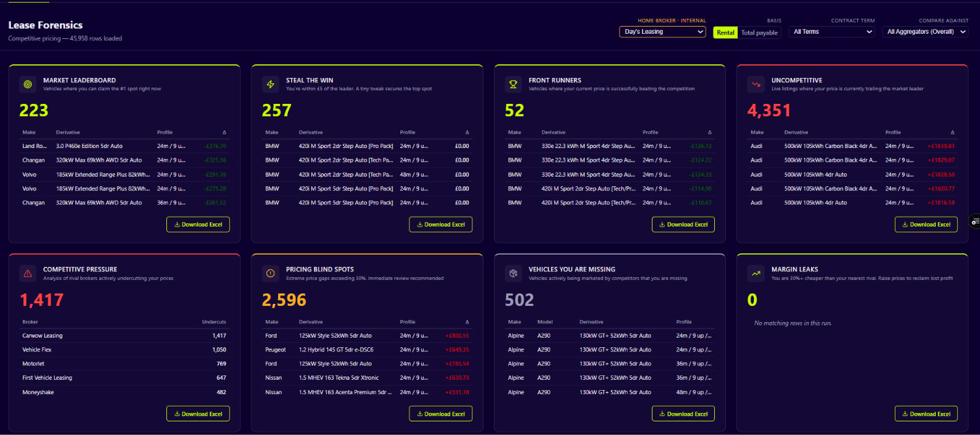Download Excel for Market Leaderboard
Image resolution: width=980 pixels, height=435 pixels.
198,225
